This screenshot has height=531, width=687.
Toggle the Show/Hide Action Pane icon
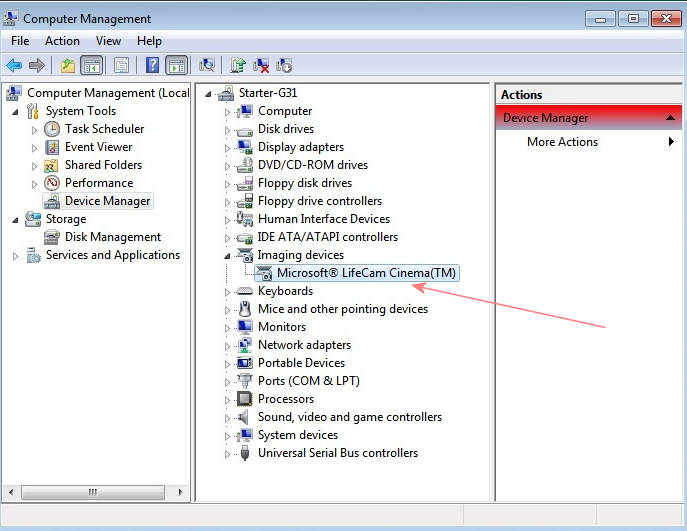[x=177, y=66]
